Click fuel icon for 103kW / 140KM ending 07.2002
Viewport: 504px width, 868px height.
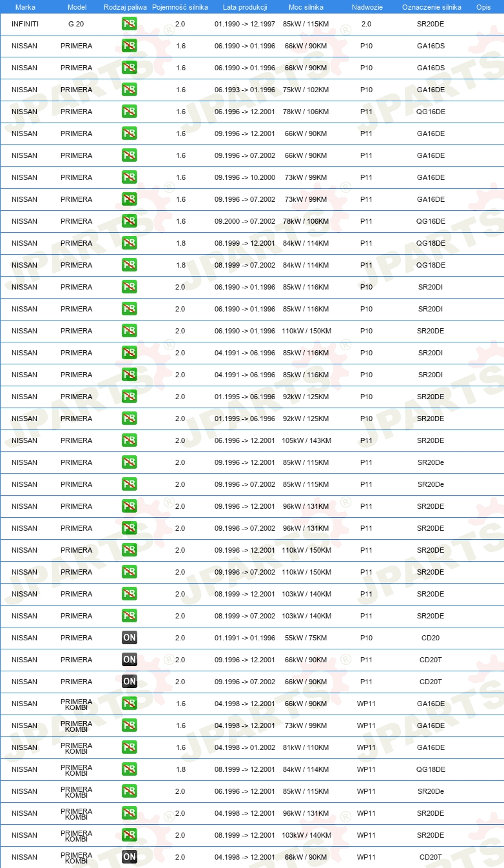(129, 616)
